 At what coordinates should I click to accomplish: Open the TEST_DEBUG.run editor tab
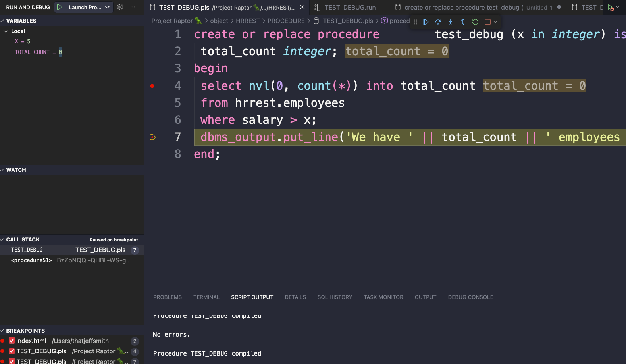(x=350, y=7)
